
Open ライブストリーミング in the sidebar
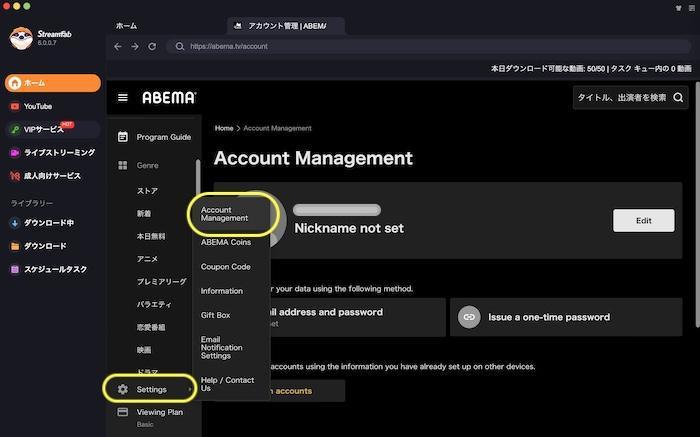(x=53, y=153)
